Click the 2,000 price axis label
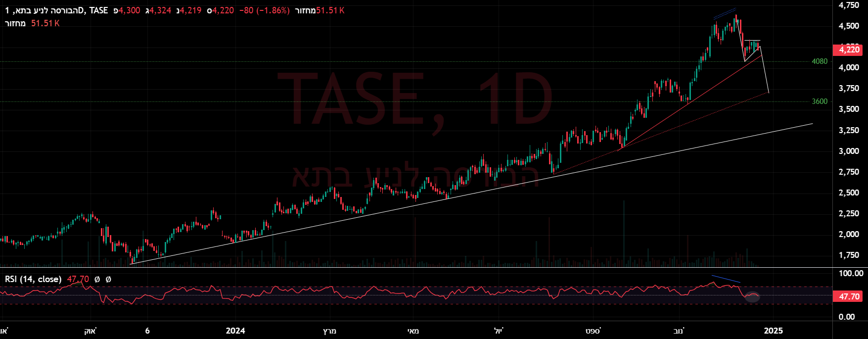The image size is (868, 339). pyautogui.click(x=849, y=235)
